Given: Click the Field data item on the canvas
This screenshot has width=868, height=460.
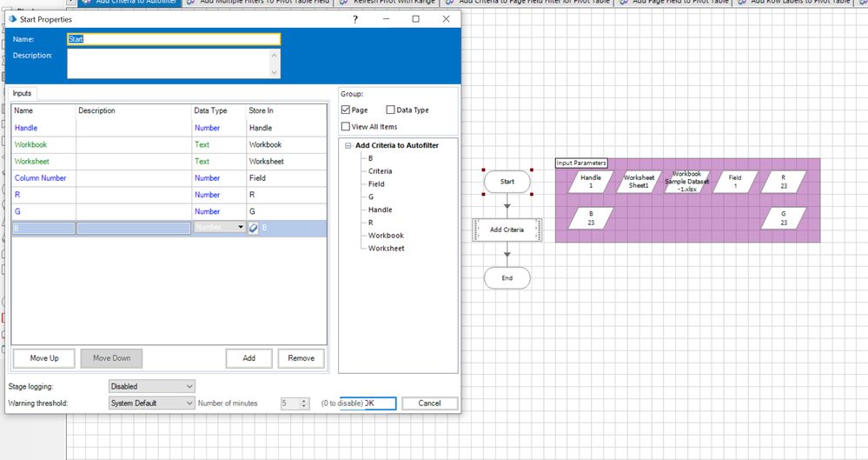Looking at the screenshot, I should 735,182.
